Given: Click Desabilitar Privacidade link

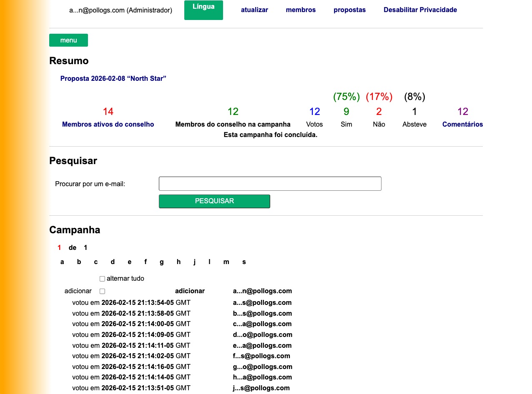Looking at the screenshot, I should [x=420, y=10].
